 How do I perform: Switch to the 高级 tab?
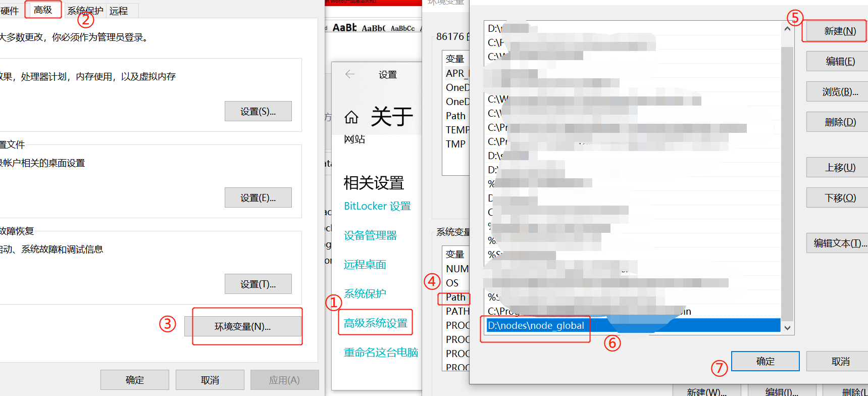(x=43, y=10)
